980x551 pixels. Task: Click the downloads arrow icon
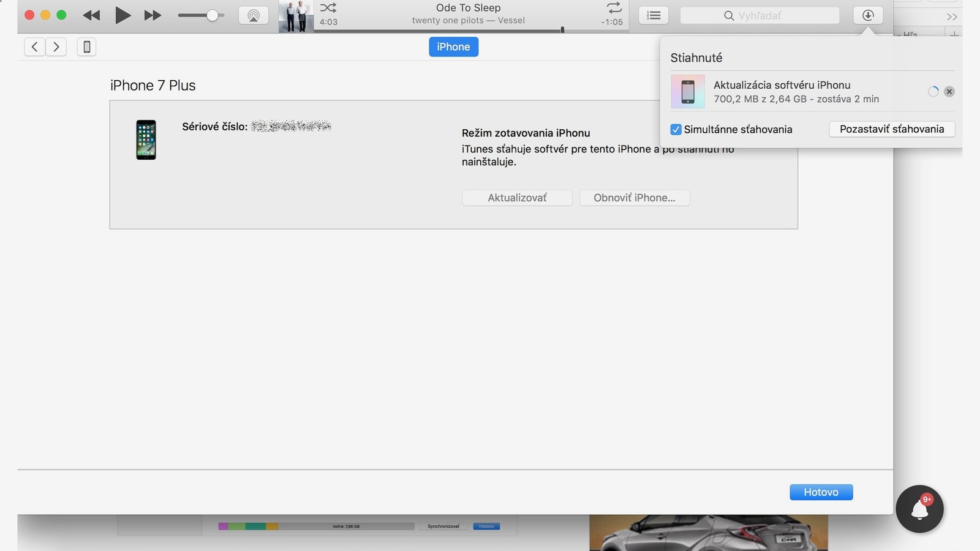pyautogui.click(x=868, y=15)
